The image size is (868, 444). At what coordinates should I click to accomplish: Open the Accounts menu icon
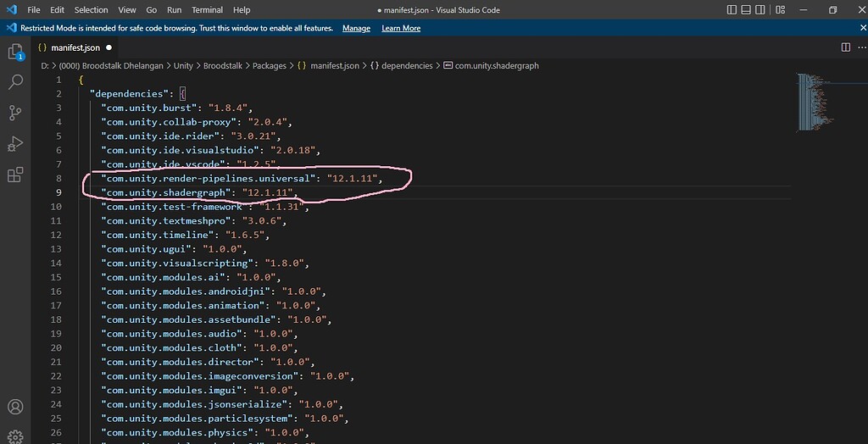[x=15, y=408]
